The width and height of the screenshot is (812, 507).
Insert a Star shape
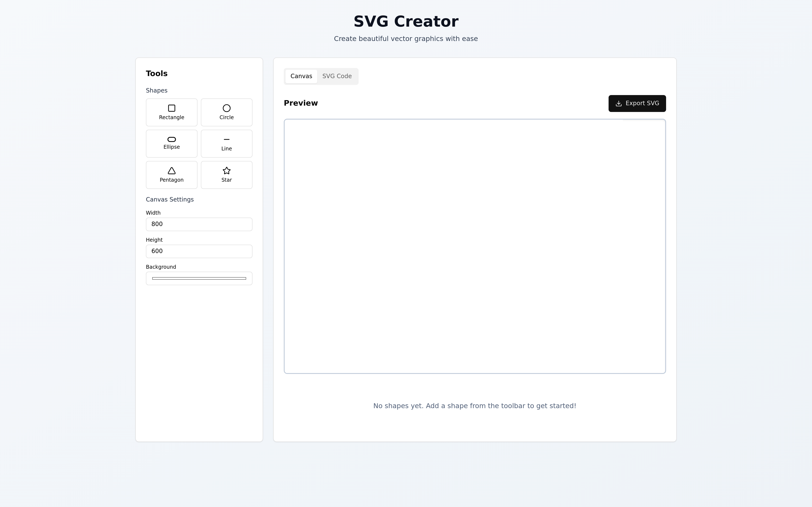(226, 175)
